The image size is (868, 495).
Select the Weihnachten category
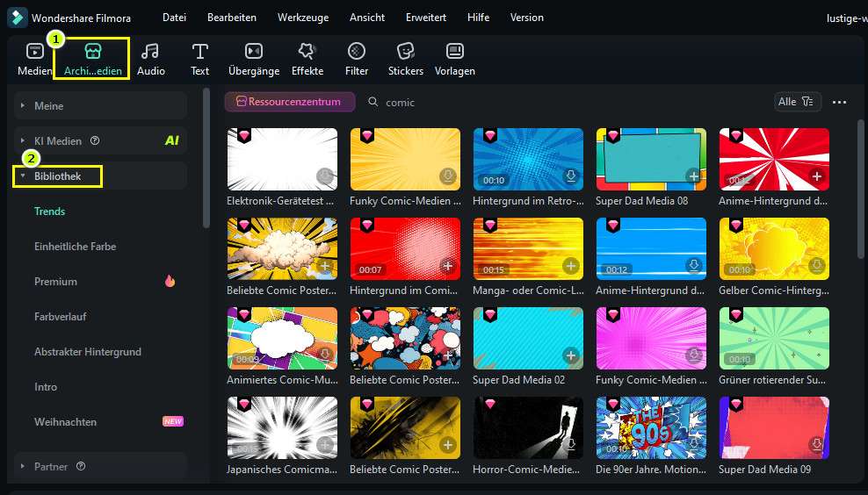click(x=65, y=422)
